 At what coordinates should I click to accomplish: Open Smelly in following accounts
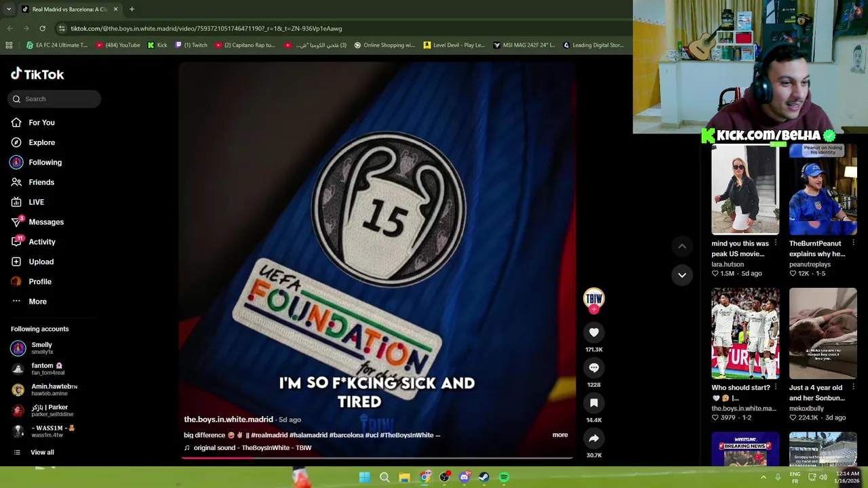(x=41, y=348)
